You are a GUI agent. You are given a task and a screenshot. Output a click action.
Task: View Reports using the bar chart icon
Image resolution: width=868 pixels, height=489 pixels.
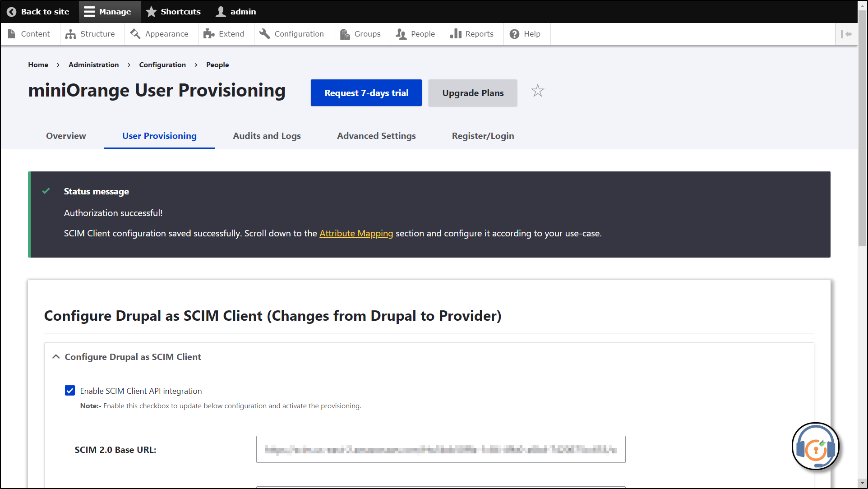(455, 34)
